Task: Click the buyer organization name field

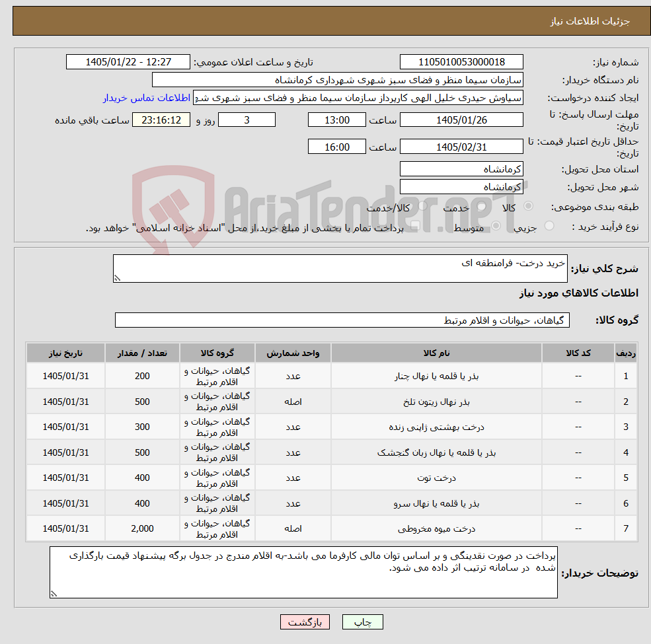Action: coord(338,80)
